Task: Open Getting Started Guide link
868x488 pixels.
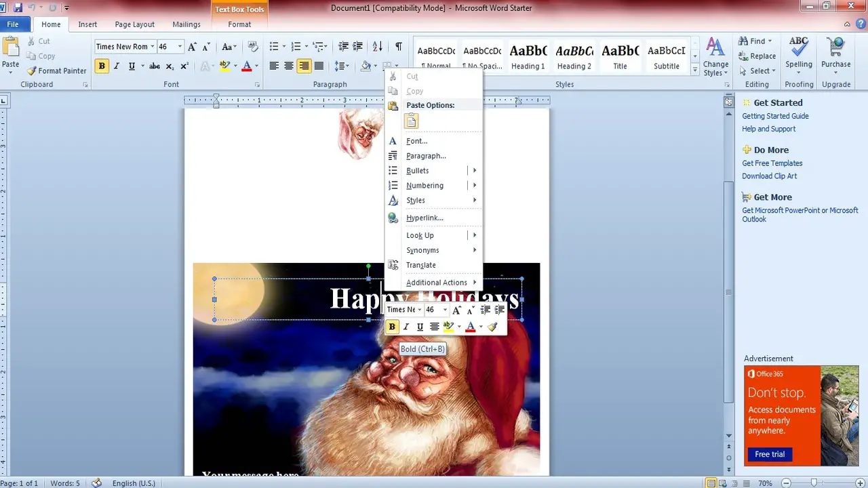Action: coord(775,116)
